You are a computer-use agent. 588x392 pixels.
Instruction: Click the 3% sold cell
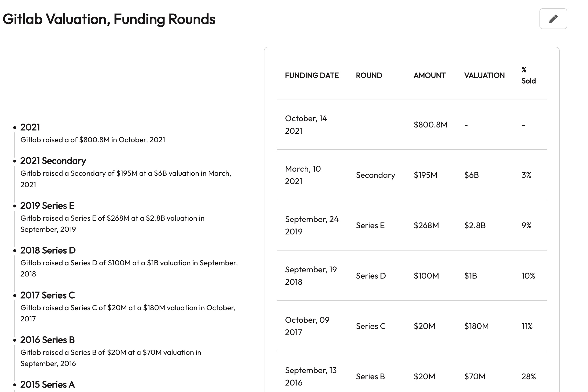coord(527,175)
